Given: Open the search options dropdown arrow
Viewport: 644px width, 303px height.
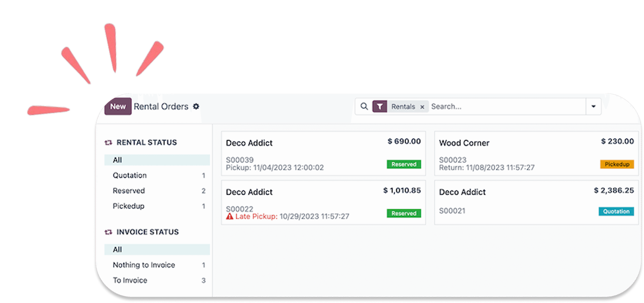Looking at the screenshot, I should click(x=593, y=107).
